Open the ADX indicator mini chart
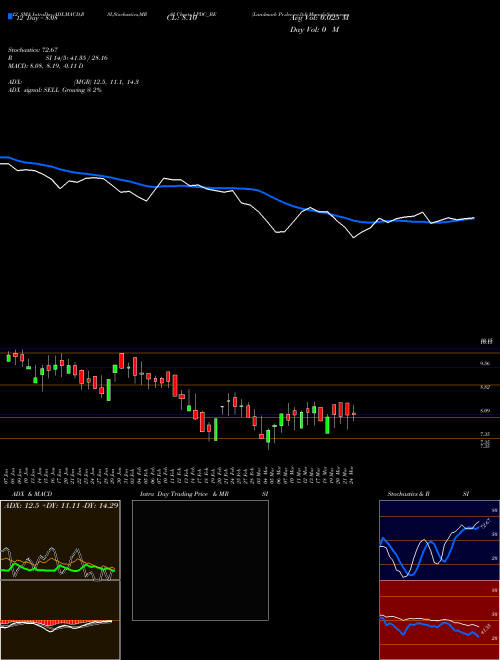This screenshot has height=660, width=500. coord(60,540)
